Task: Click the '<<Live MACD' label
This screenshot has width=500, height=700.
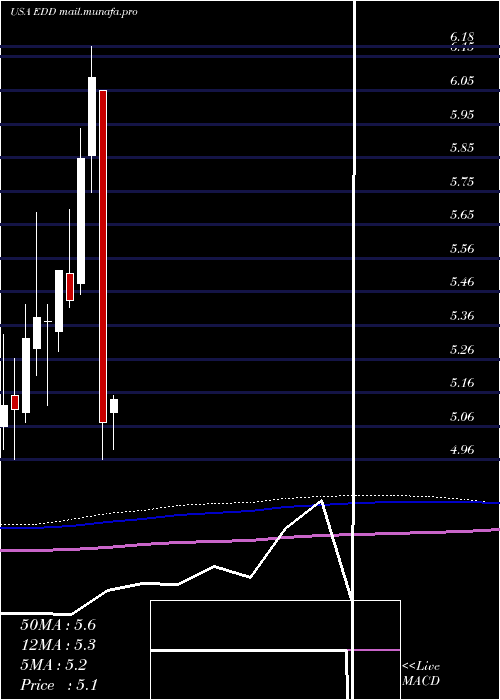Action: pyautogui.click(x=421, y=673)
